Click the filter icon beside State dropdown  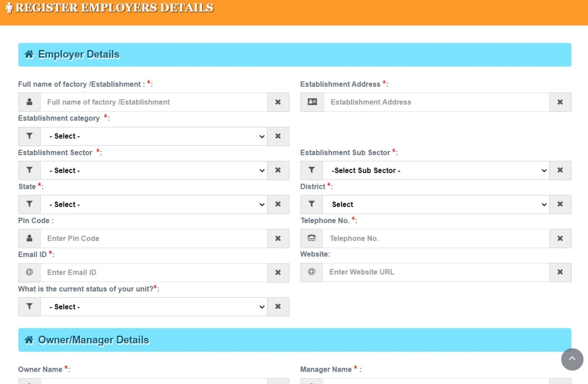(x=29, y=205)
